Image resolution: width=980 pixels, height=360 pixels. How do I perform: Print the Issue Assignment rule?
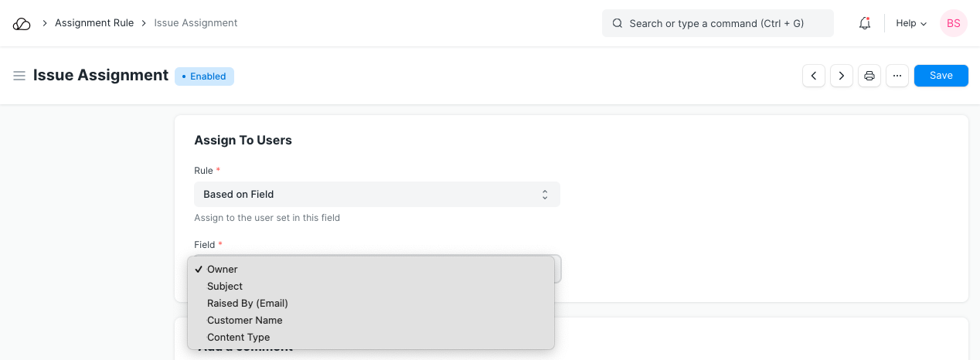click(869, 76)
